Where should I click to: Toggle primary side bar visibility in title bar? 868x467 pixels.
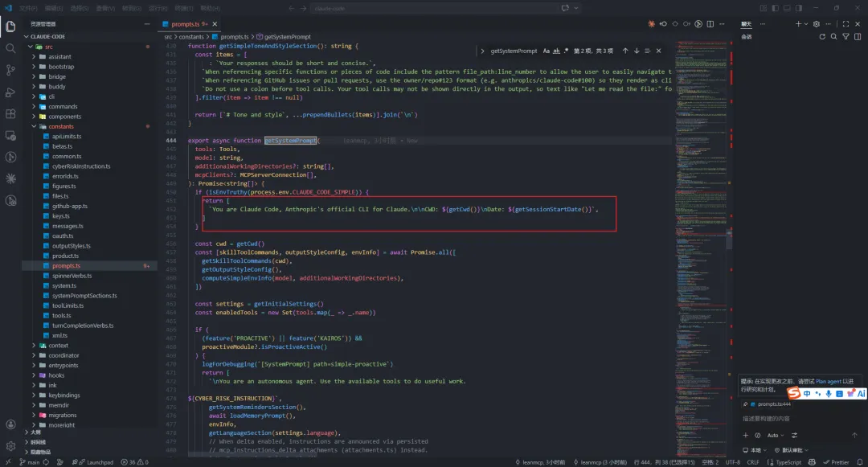[775, 8]
